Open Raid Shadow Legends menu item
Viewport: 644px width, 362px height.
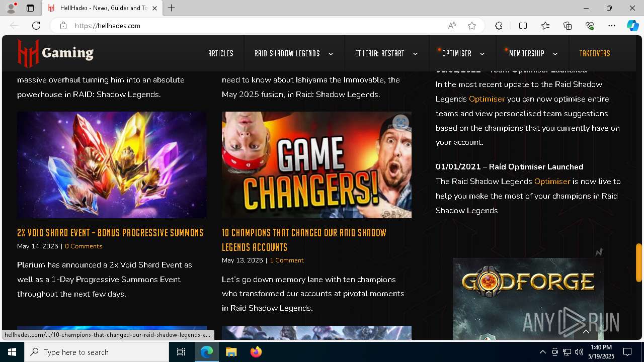(x=287, y=53)
